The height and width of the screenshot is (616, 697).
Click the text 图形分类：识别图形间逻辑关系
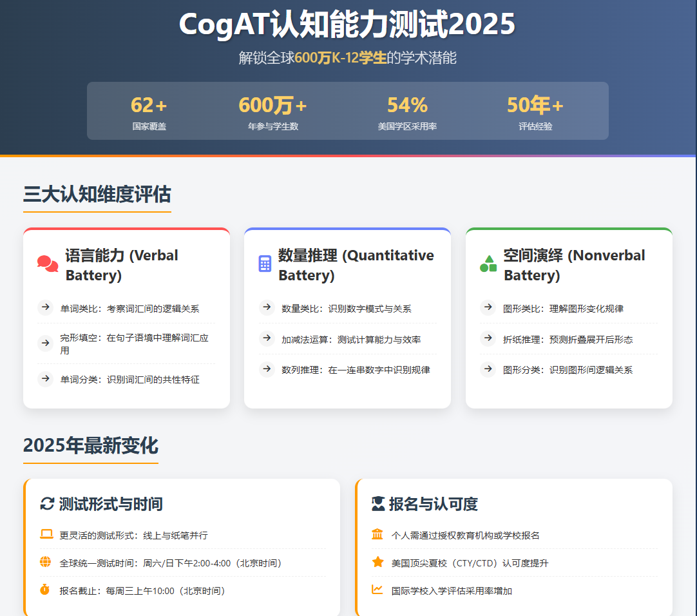568,370
